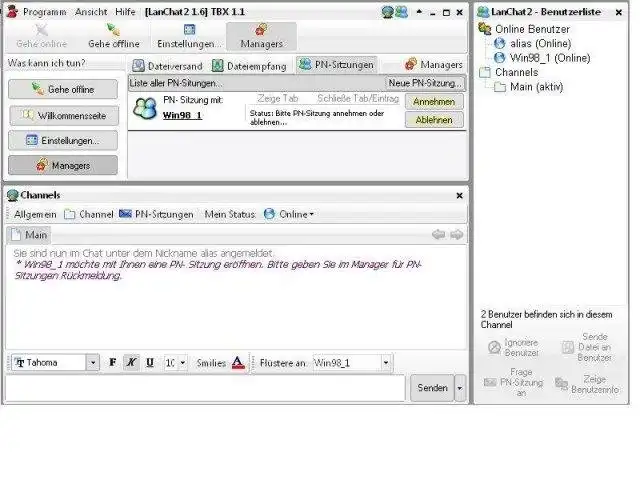Click the previous tab arrow icon
640x480 pixels.
pyautogui.click(x=438, y=235)
